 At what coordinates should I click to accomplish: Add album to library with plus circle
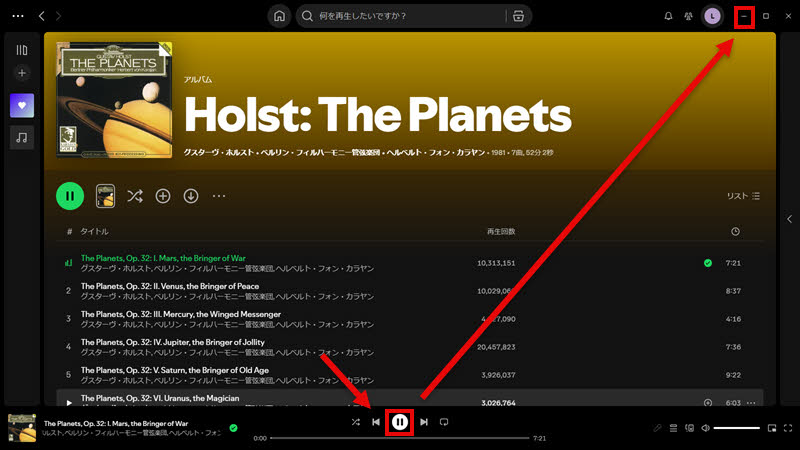pos(163,196)
